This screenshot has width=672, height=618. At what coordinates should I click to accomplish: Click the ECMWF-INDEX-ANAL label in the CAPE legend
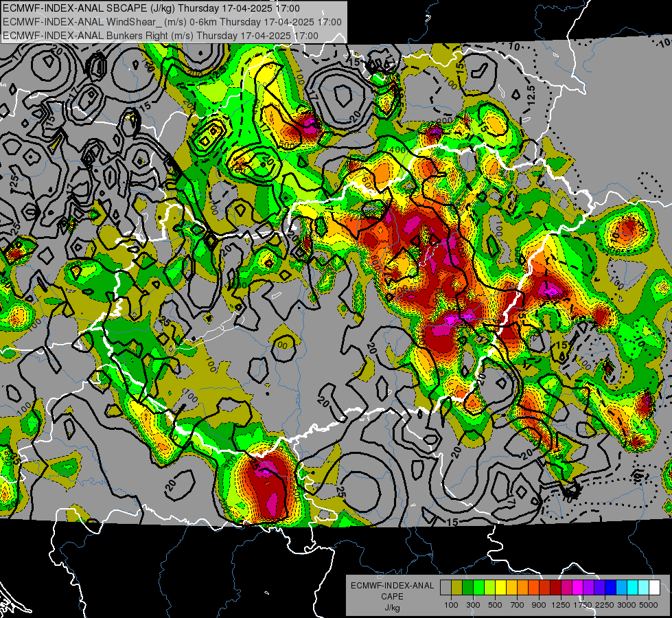point(392,586)
